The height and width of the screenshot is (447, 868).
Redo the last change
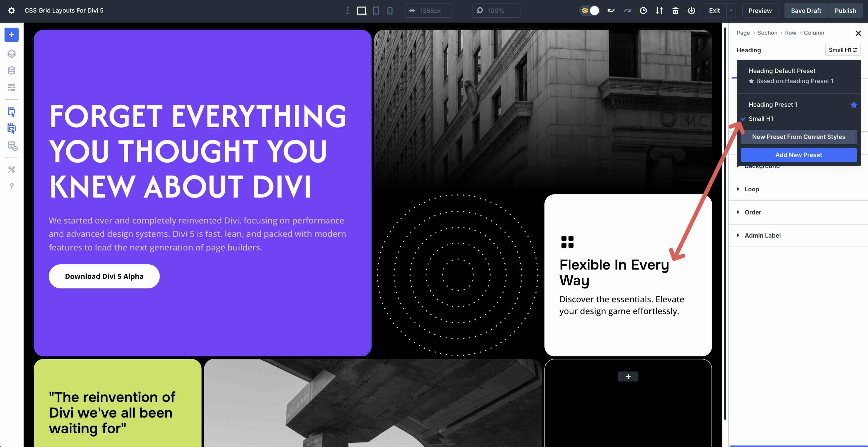(627, 11)
